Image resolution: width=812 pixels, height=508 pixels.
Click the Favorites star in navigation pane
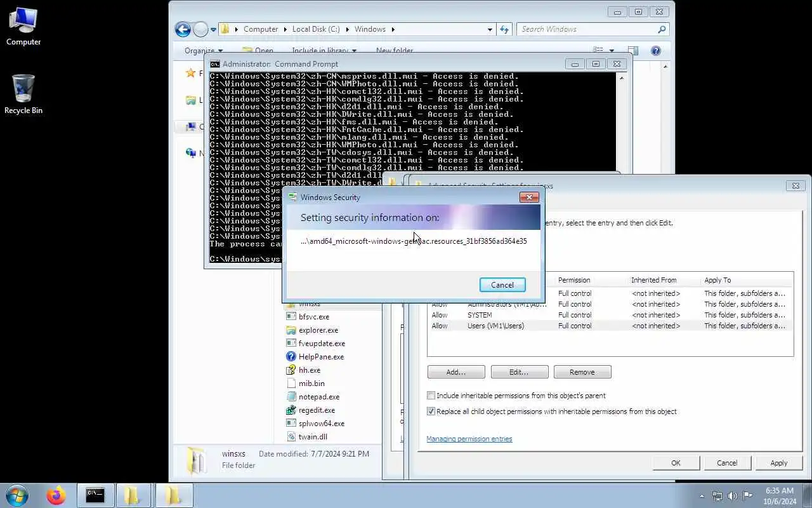[x=190, y=73]
